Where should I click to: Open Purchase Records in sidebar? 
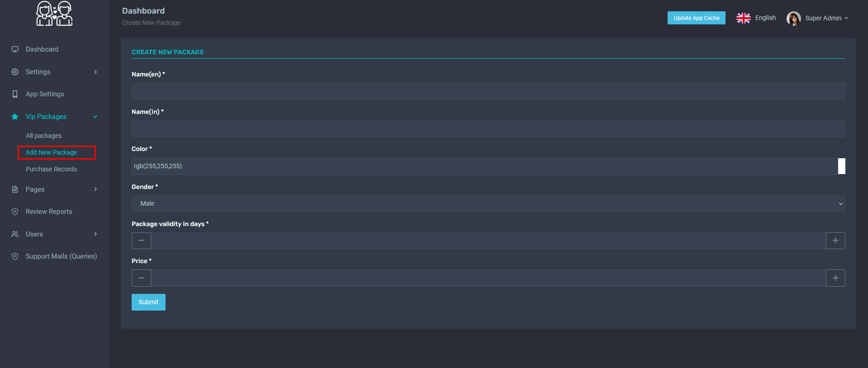coord(51,169)
